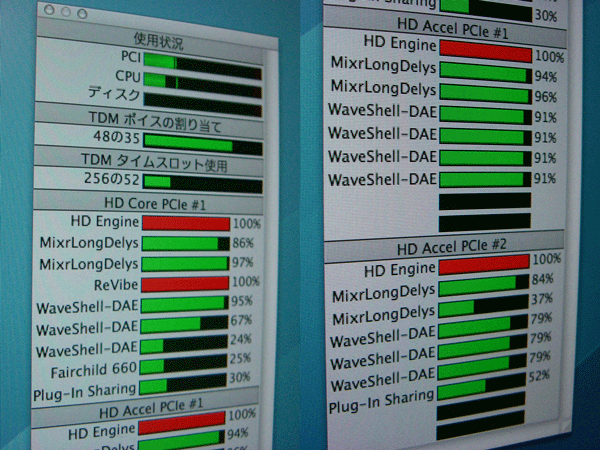The height and width of the screenshot is (450, 600).
Task: Click the HD Engine label under HD Accel PCIe #2
Action: pos(400,270)
